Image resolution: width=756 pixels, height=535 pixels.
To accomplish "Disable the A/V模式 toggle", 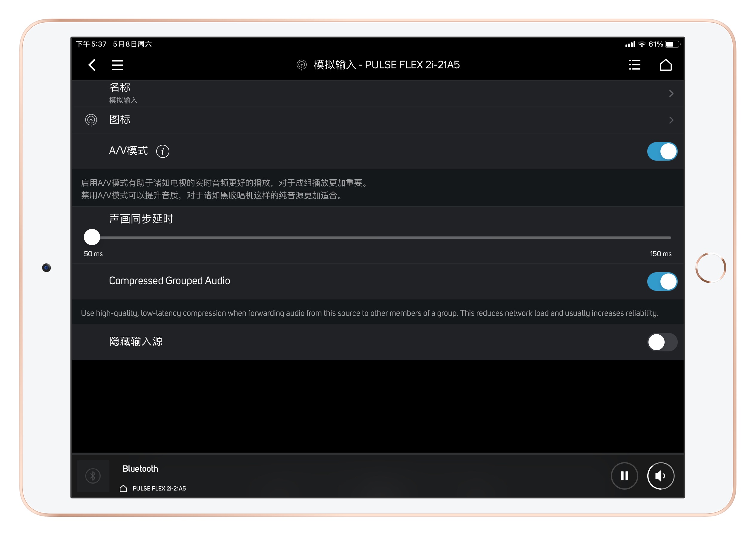I will click(662, 151).
